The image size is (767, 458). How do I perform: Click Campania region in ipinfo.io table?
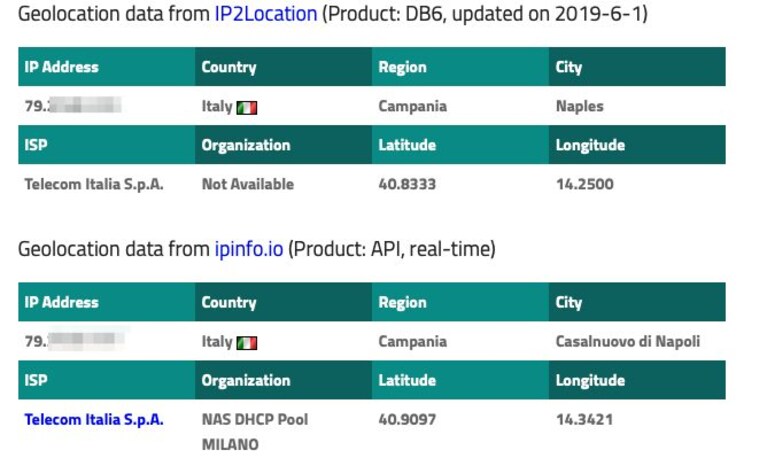coord(412,341)
